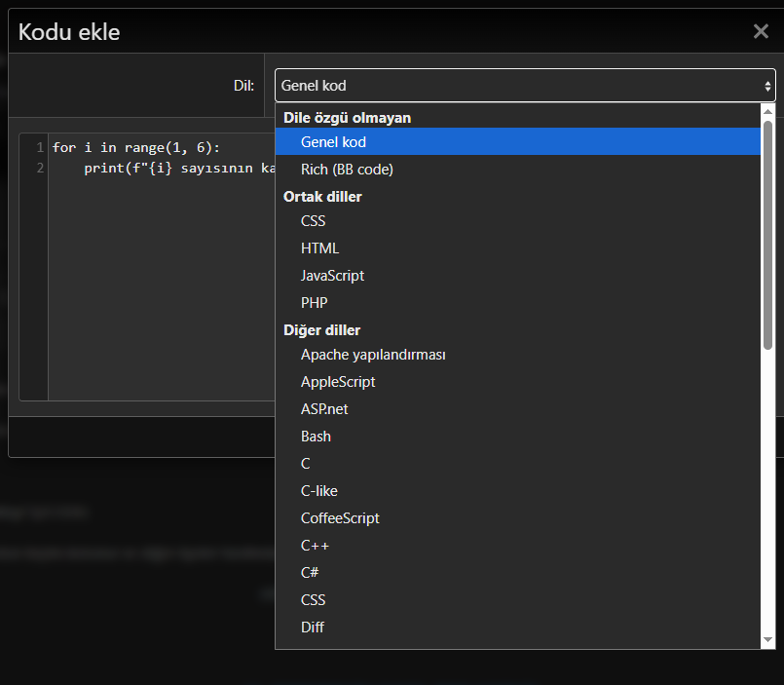Select PHP from the list
This screenshot has height=685, width=784.
click(517, 303)
